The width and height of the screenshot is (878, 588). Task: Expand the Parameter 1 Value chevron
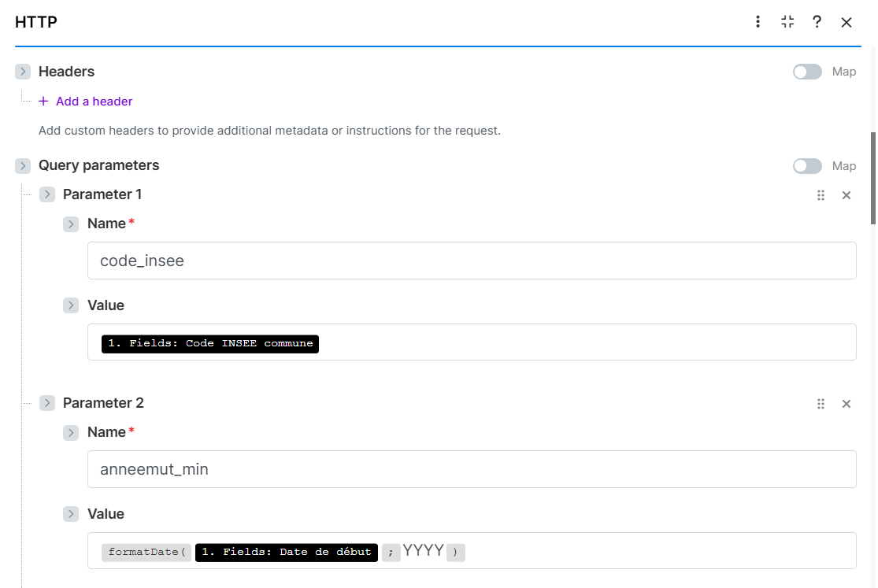click(x=71, y=305)
